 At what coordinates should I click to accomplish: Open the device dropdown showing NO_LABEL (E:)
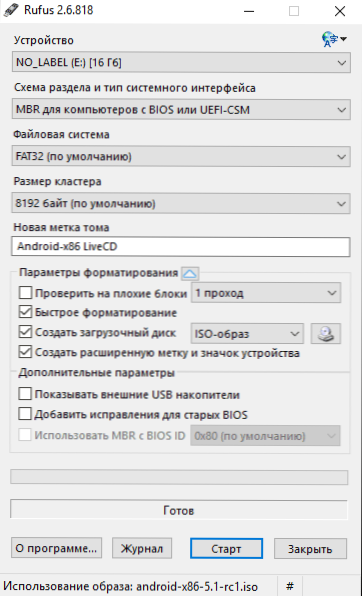[181, 62]
